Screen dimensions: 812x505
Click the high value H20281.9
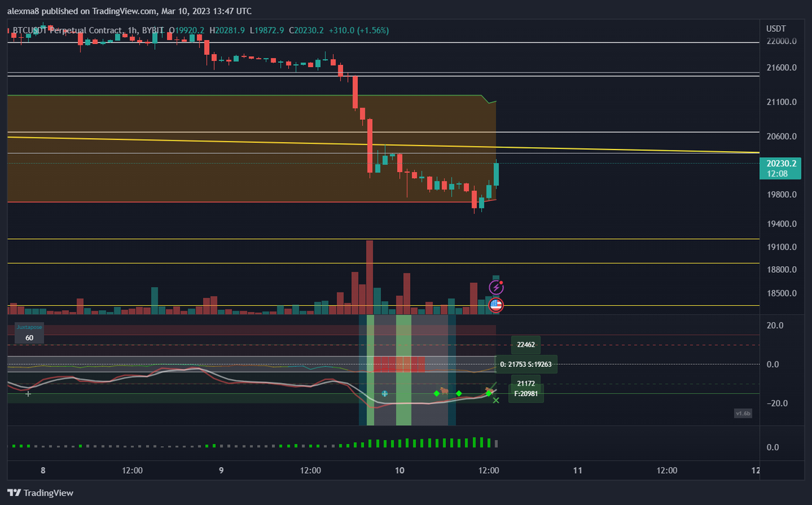point(229,30)
